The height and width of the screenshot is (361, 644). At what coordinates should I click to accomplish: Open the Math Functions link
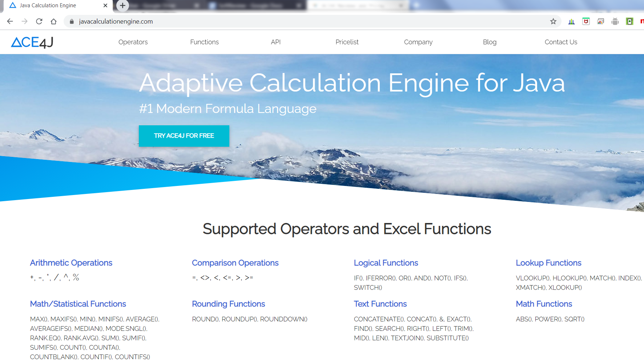click(544, 304)
